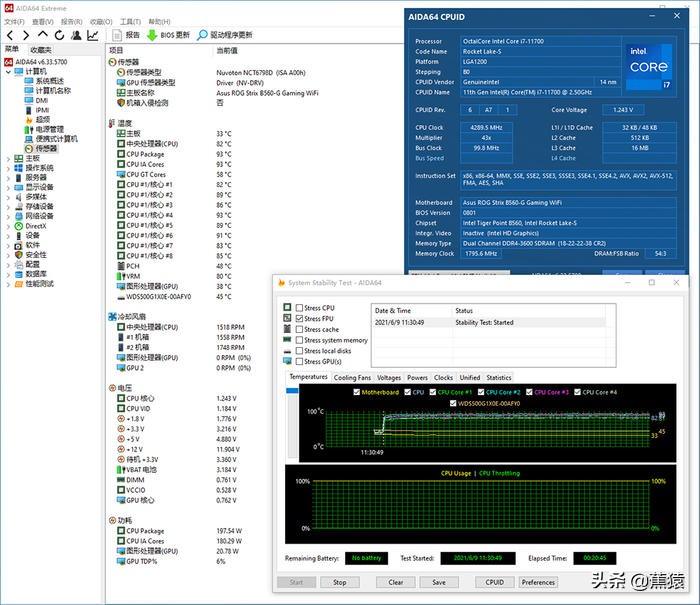Uncheck the Stress FPU checkbox

tap(300, 319)
